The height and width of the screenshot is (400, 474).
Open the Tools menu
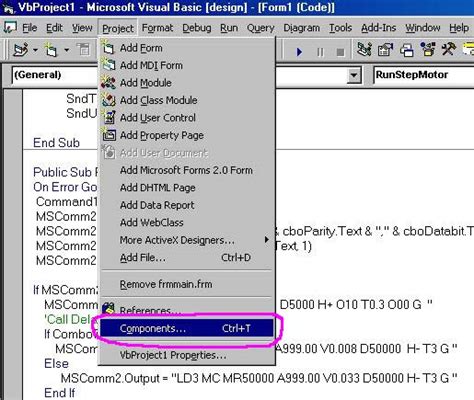[340, 28]
